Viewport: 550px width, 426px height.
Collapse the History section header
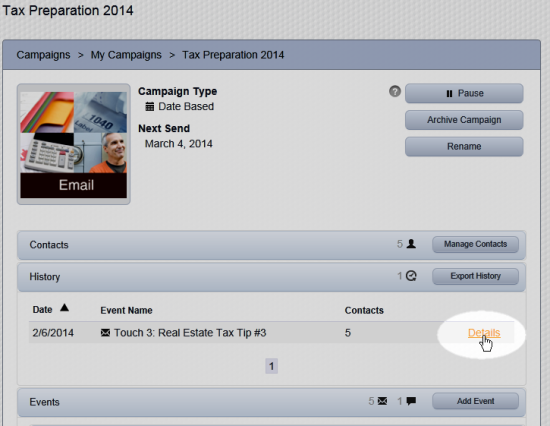271,277
